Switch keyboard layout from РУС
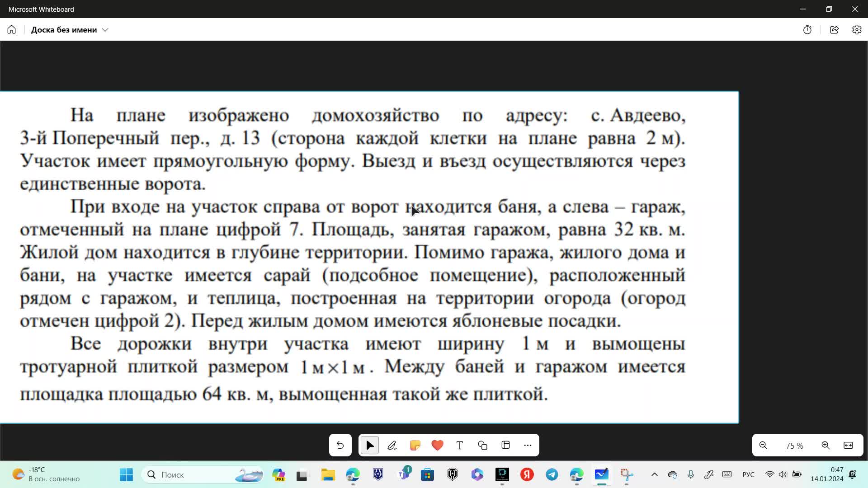The width and height of the screenshot is (868, 488). [748, 474]
